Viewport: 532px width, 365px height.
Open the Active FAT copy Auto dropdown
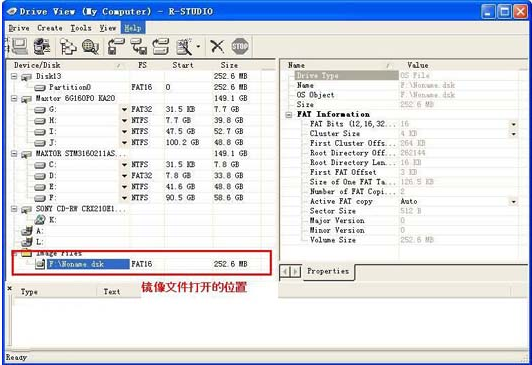[x=513, y=201]
